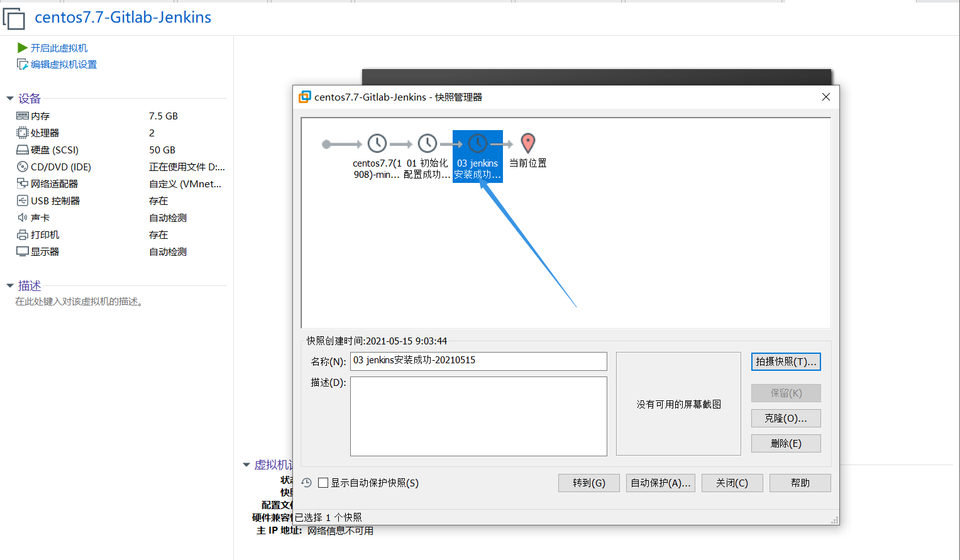Select the 03 jenkins安装成功 snapshot clock icon
The width and height of the screenshot is (960, 560).
[x=478, y=143]
